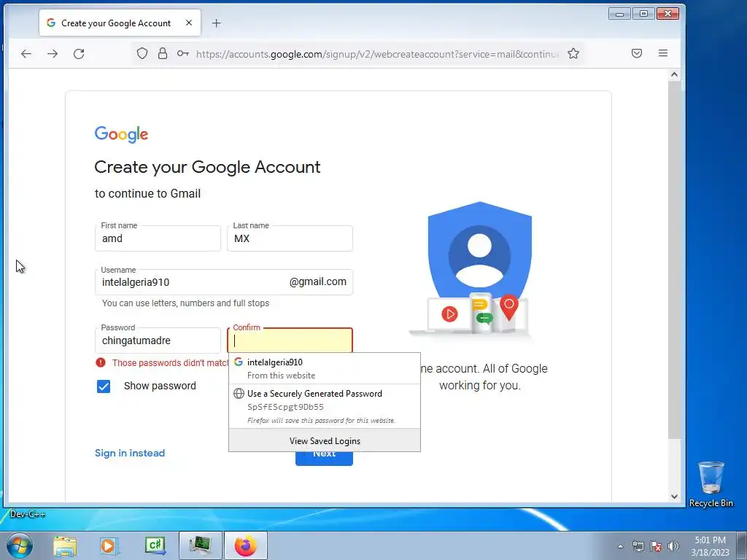
Task: Click the @gmail.com suffix text
Action: coord(318,281)
